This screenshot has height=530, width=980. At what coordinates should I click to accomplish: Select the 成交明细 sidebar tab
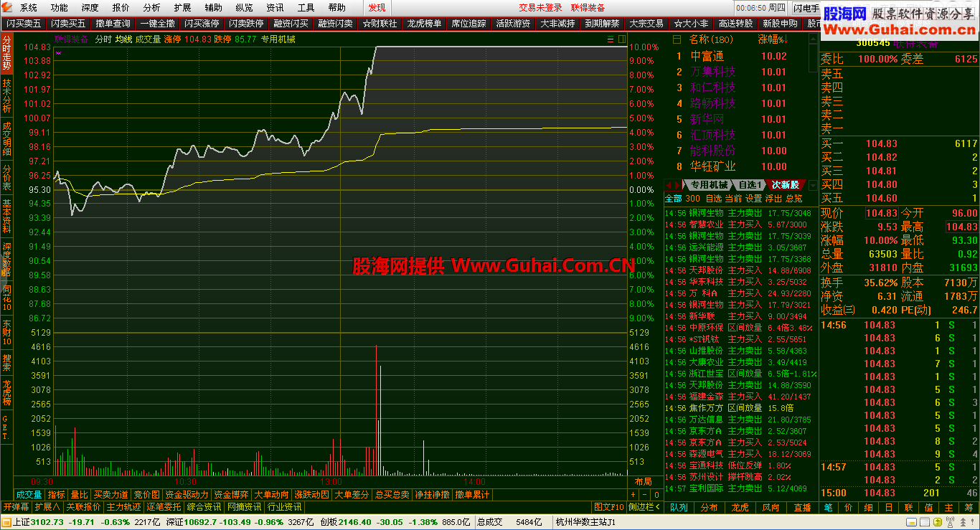coord(6,138)
